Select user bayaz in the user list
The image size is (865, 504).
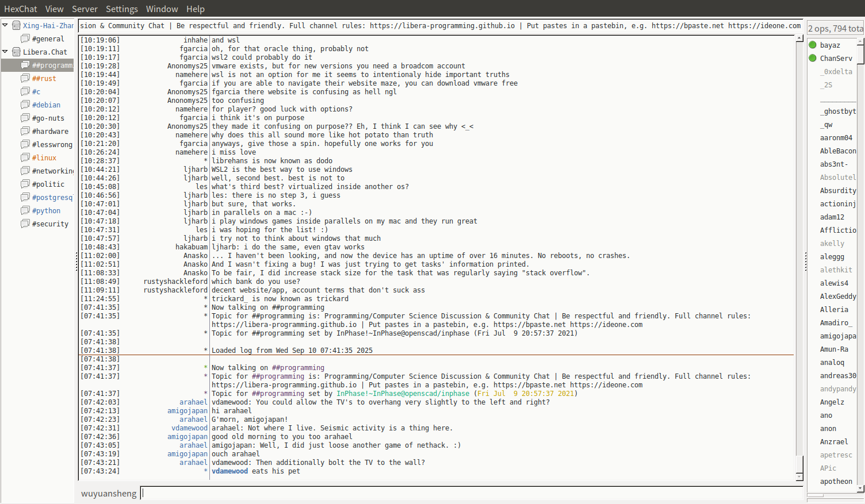click(x=830, y=45)
